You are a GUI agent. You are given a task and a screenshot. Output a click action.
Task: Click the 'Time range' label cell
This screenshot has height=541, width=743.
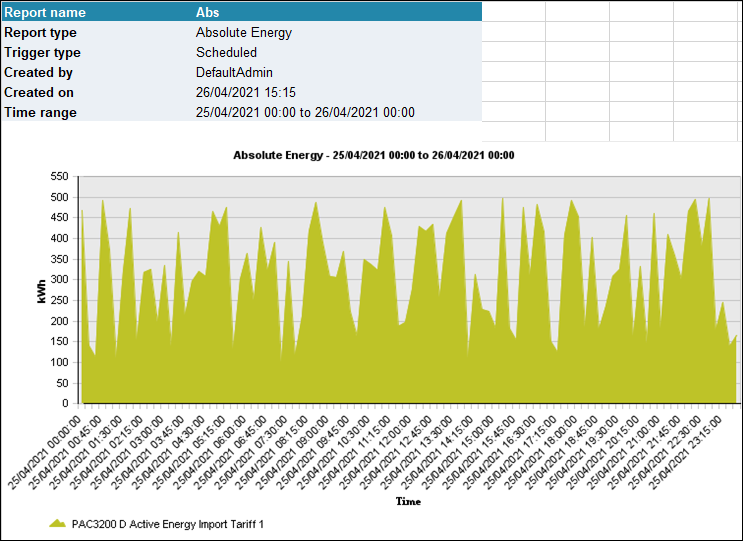(40, 113)
